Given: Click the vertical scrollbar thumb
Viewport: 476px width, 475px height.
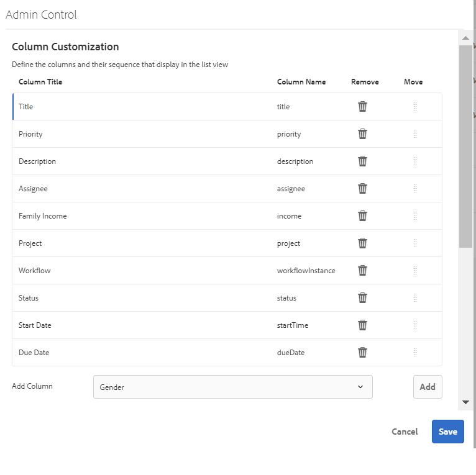Looking at the screenshot, I should click(x=465, y=146).
